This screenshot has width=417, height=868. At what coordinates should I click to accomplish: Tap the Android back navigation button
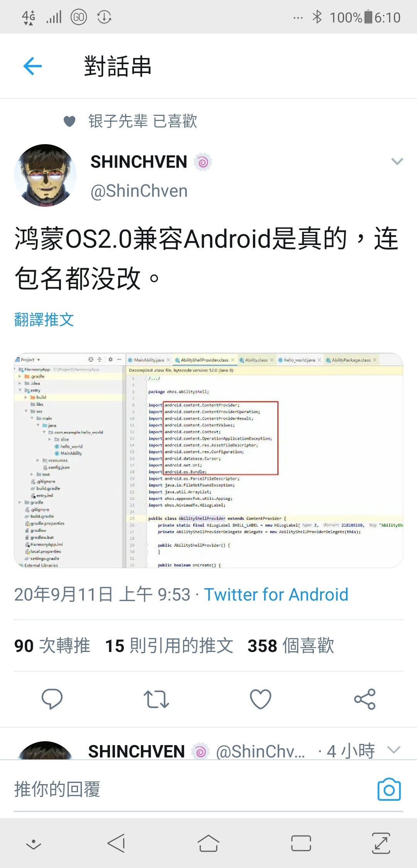click(x=116, y=843)
